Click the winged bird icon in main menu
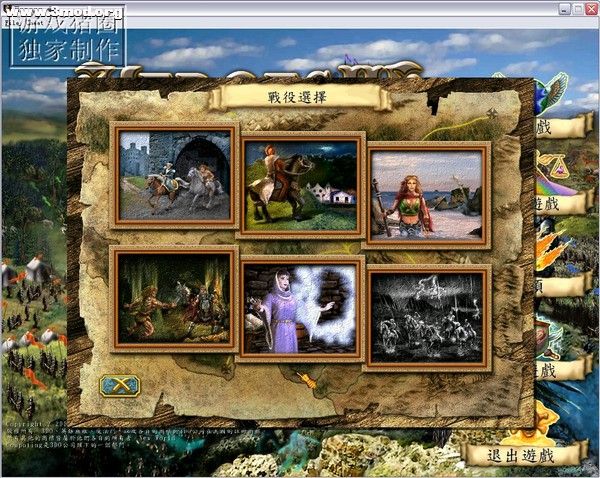Viewport: 600px width, 478px height. click(553, 92)
